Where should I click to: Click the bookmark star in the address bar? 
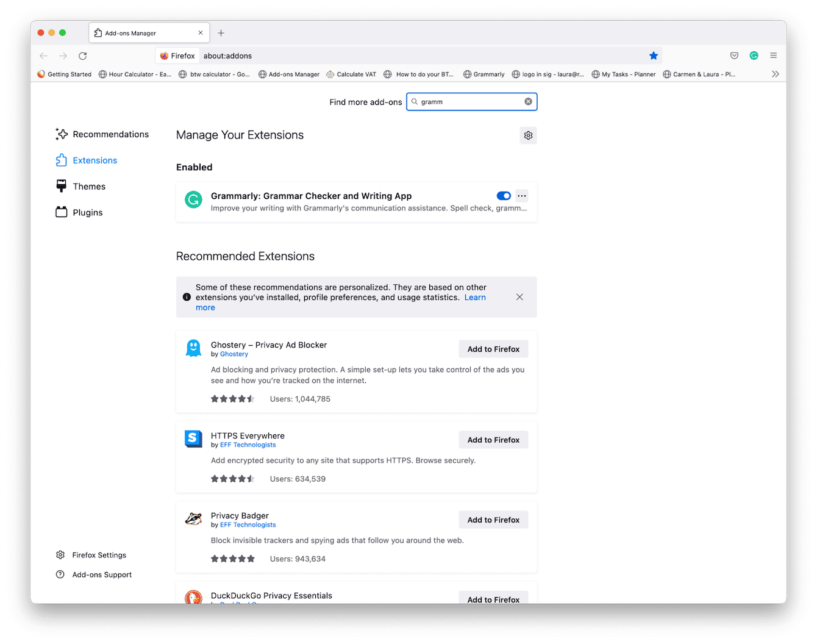[x=654, y=55]
